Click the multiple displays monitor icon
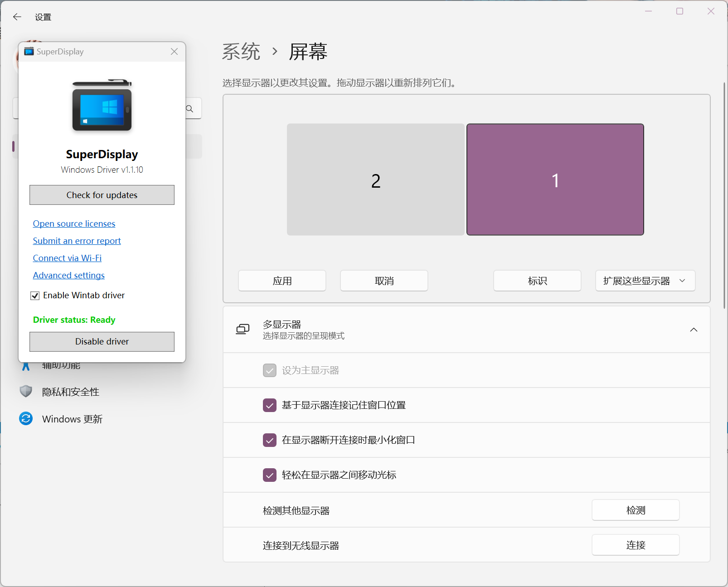Image resolution: width=728 pixels, height=587 pixels. 243,330
